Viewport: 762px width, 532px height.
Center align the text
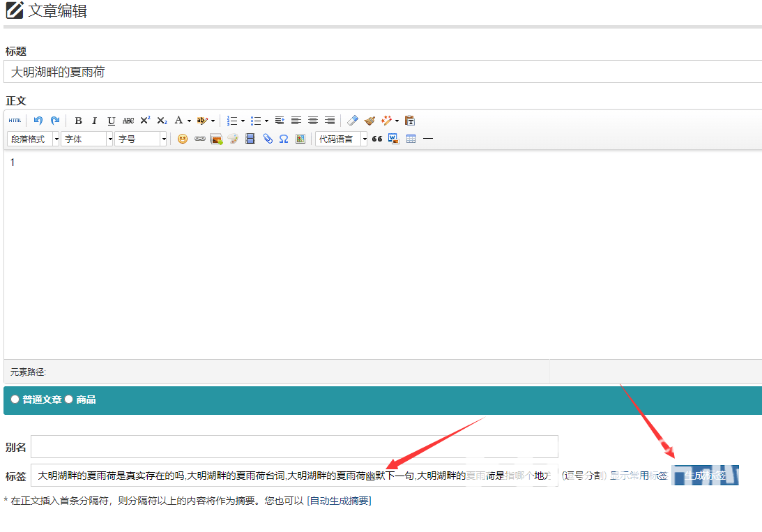[313, 121]
